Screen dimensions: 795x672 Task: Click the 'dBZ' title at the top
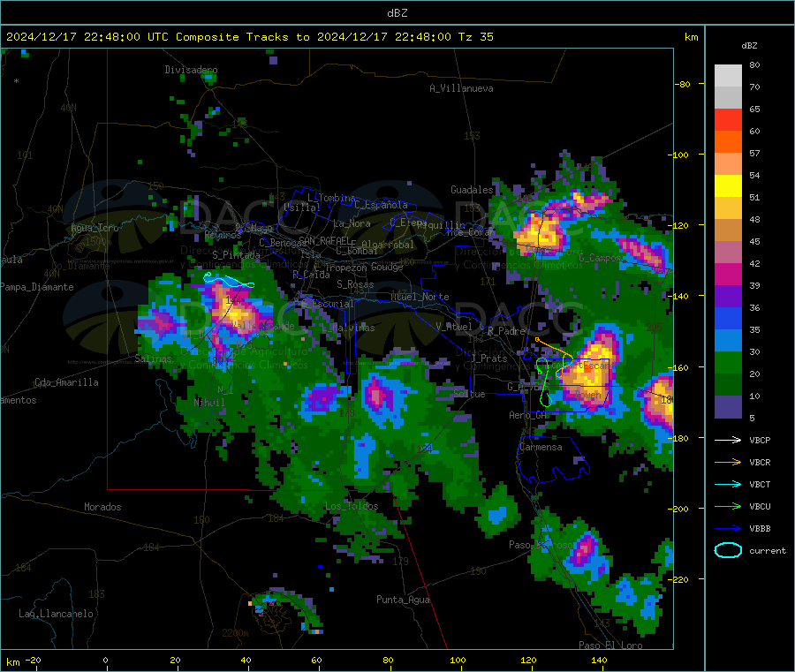point(397,13)
